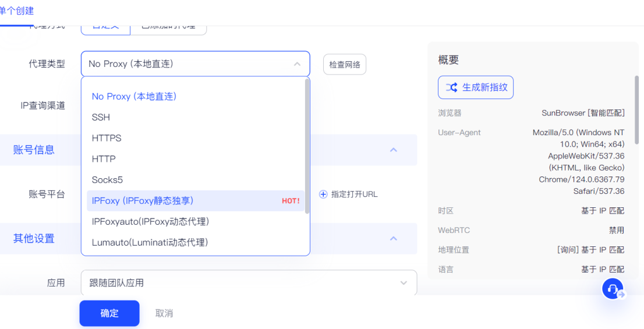The image size is (644, 329).
Task: Click the IP查询渠道 field label
Action: 43,105
